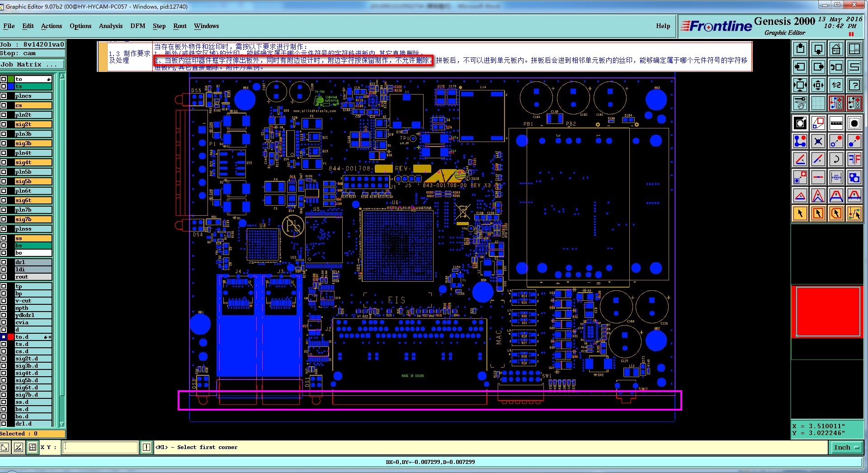Open the Options menu
The width and height of the screenshot is (868, 473).
tap(80, 26)
